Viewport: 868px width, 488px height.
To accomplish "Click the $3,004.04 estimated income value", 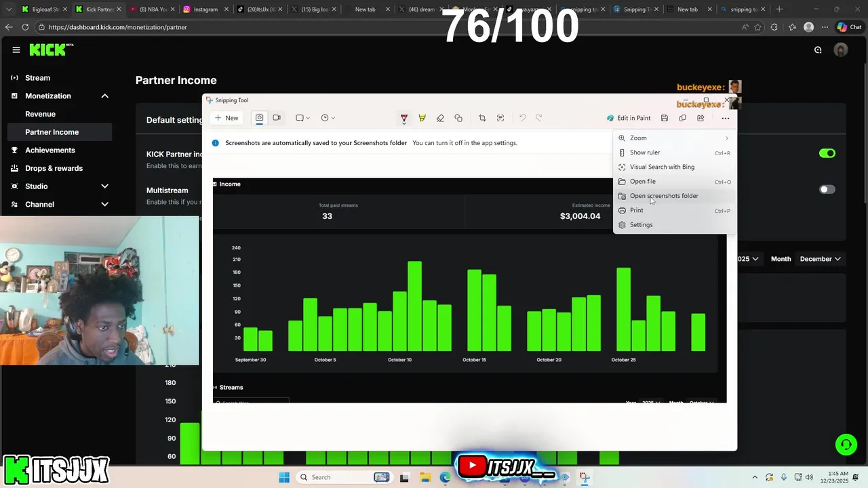I will 580,216.
